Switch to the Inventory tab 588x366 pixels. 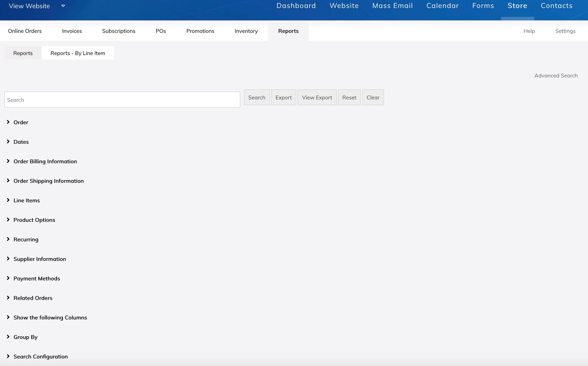pos(246,31)
